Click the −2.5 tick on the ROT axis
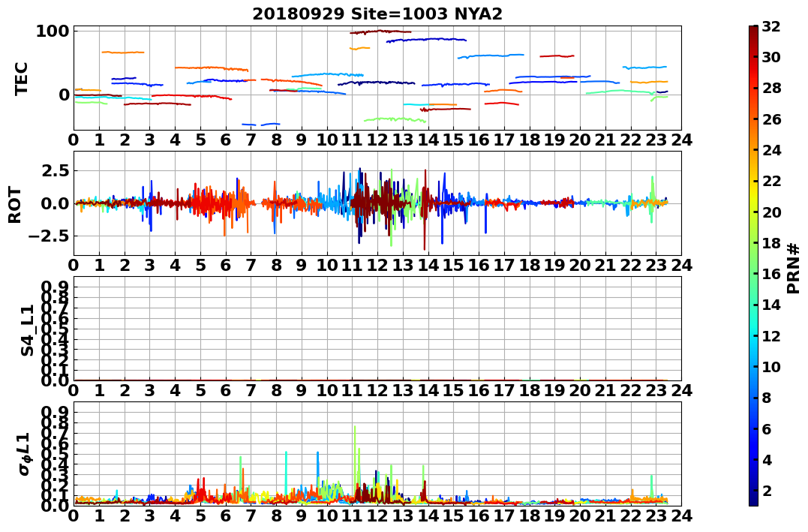808x532 pixels. click(x=50, y=236)
